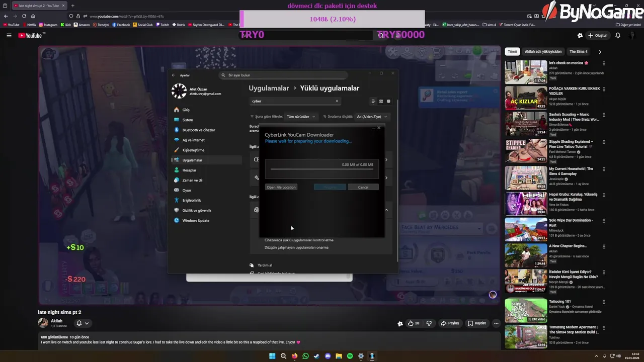
Task: Open a new browser tab
Action: click(x=72, y=6)
